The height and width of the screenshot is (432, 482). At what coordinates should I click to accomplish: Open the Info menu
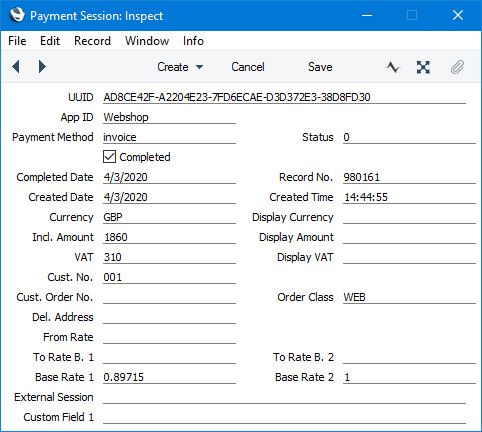tap(193, 41)
